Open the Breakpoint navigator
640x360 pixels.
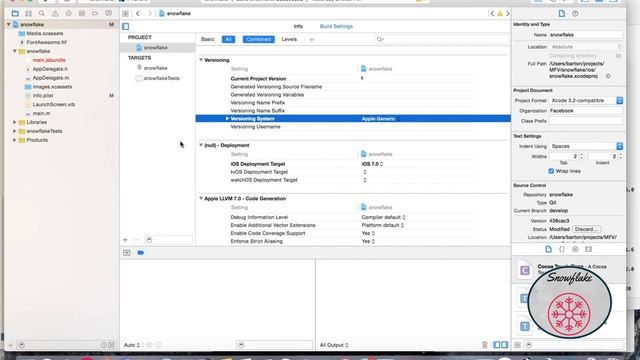(x=95, y=13)
